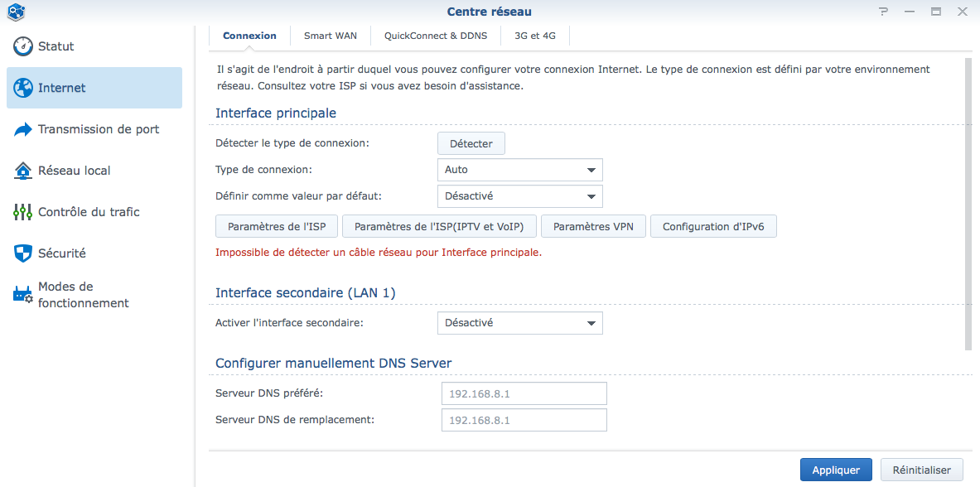Open the QuickConnect & DDNS tab

pos(436,36)
